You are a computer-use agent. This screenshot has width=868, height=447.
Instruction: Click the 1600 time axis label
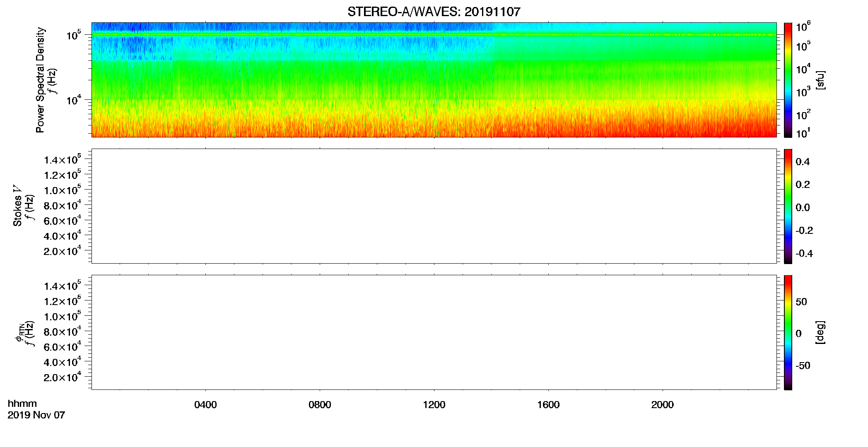548,405
